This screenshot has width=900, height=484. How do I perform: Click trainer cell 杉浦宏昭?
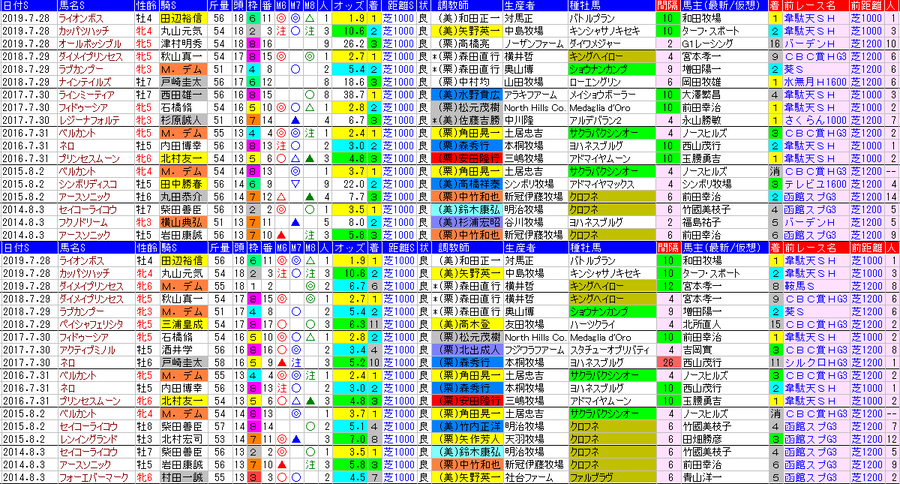(467, 222)
